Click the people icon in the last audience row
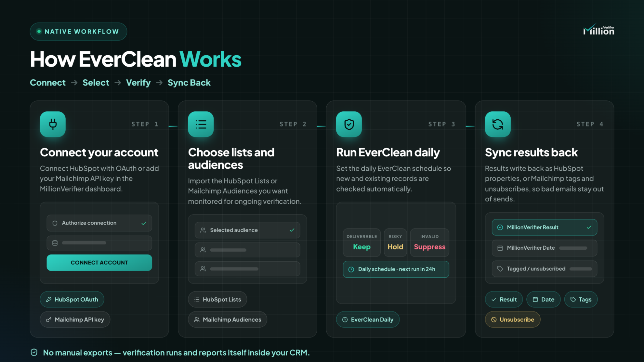Image resolution: width=644 pixels, height=362 pixels. click(203, 269)
